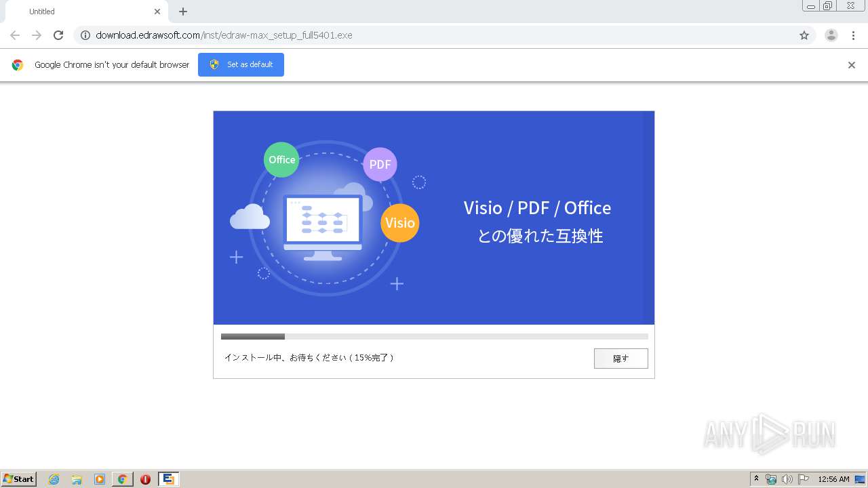Click the orange Visio bubble in banner
This screenshot has width=868, height=488.
[400, 223]
